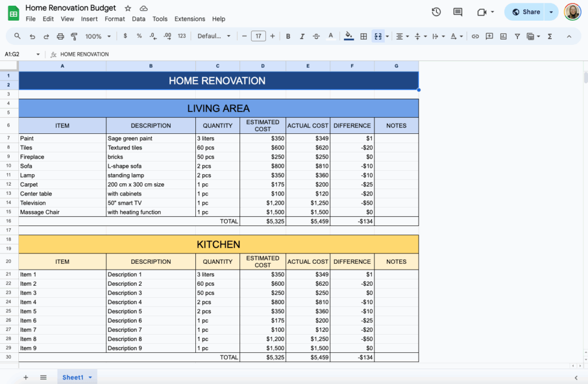Insert a chart
588x384 pixels.
coord(503,36)
